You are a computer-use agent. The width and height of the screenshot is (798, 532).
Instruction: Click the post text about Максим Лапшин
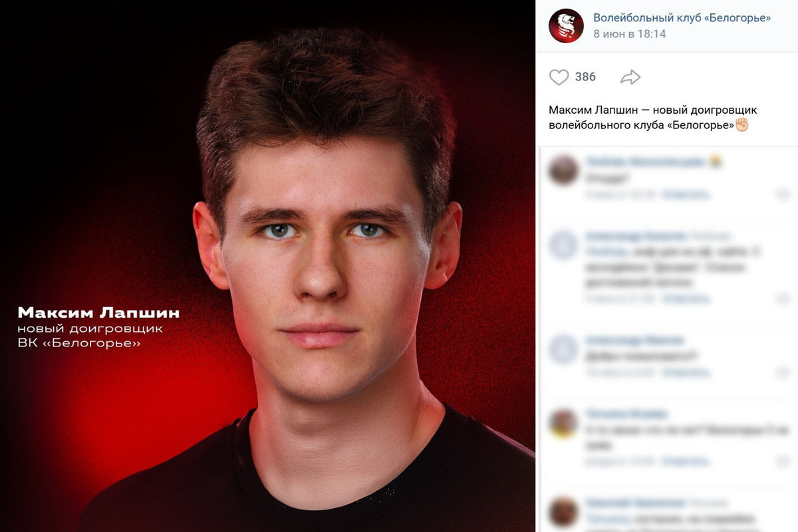tap(653, 117)
